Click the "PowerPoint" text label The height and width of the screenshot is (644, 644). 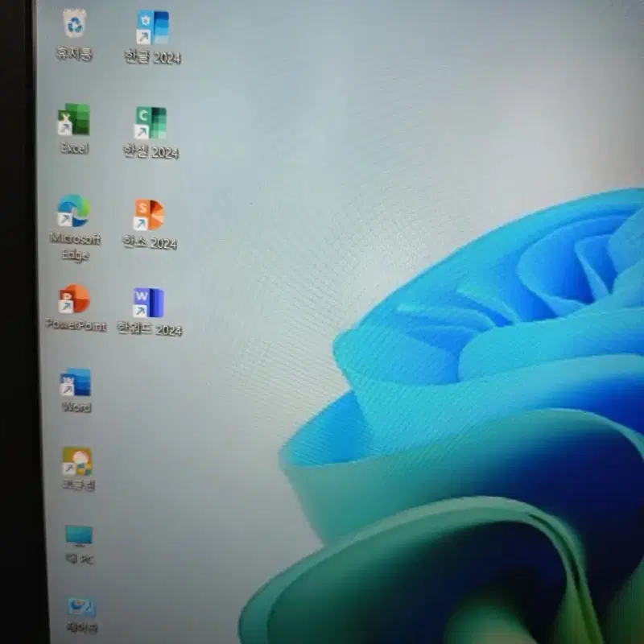(76, 325)
